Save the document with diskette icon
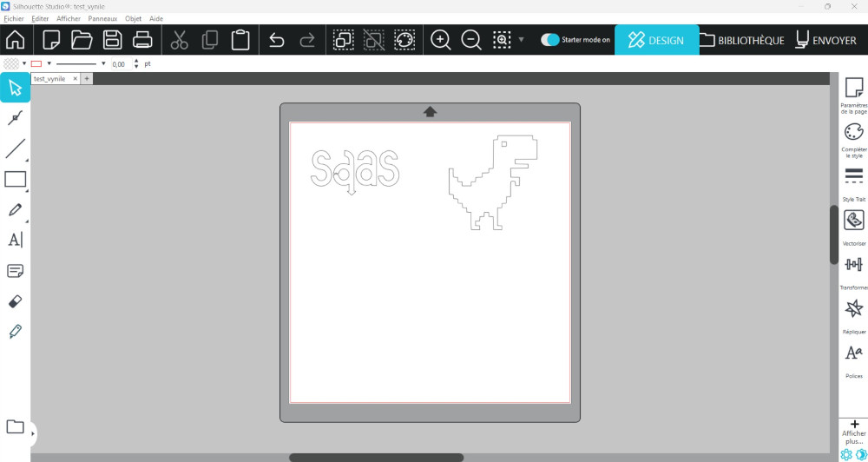Image resolution: width=868 pixels, height=462 pixels. (112, 40)
